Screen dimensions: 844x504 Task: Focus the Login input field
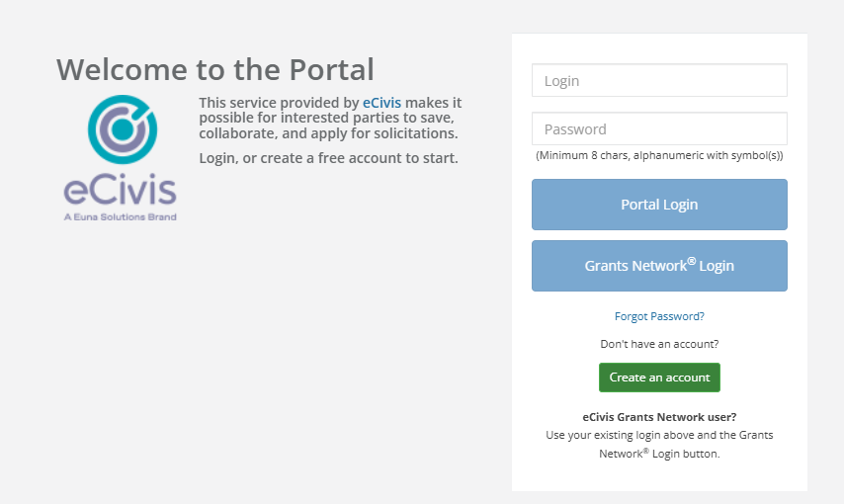(x=659, y=81)
